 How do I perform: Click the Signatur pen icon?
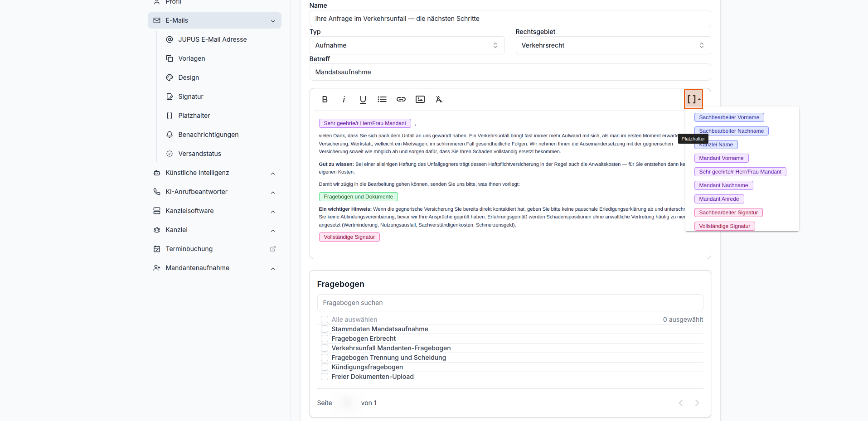pos(170,97)
